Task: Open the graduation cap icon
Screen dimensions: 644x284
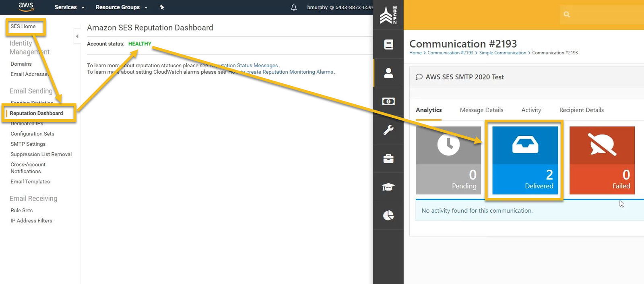Action: pos(388,187)
